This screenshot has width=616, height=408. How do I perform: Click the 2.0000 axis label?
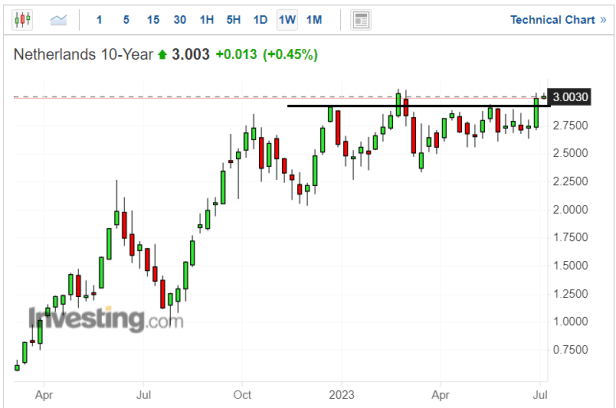tap(570, 209)
